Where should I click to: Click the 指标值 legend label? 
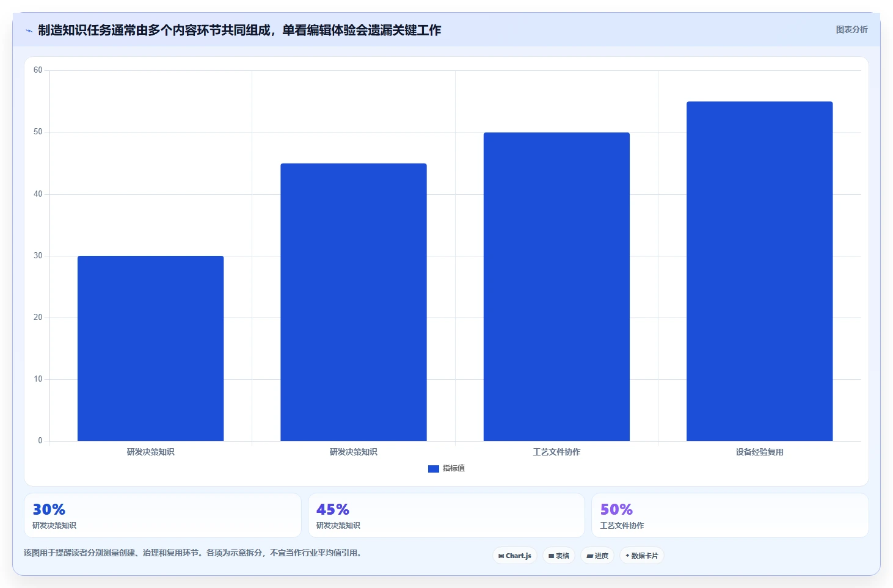pos(454,468)
